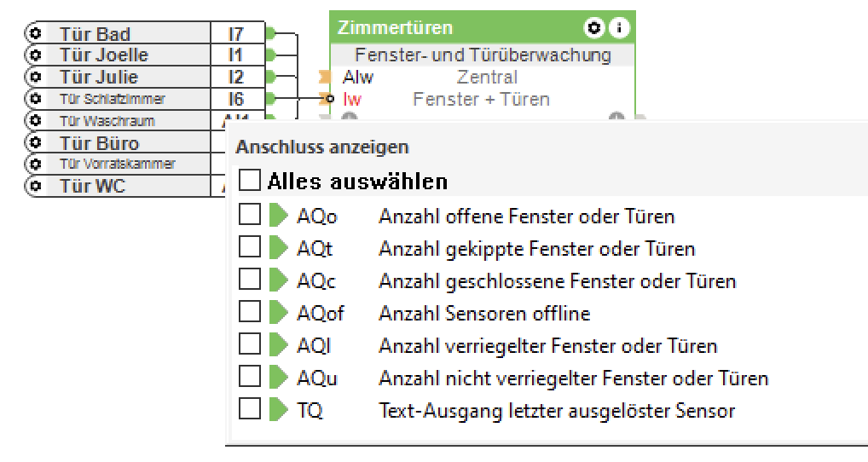Open settings gear on Zimmertüren block

[593, 28]
